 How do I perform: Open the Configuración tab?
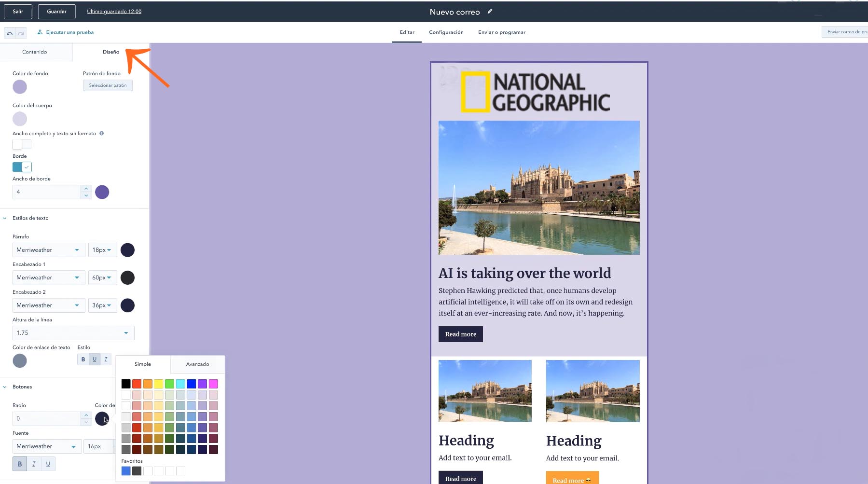[x=446, y=32]
